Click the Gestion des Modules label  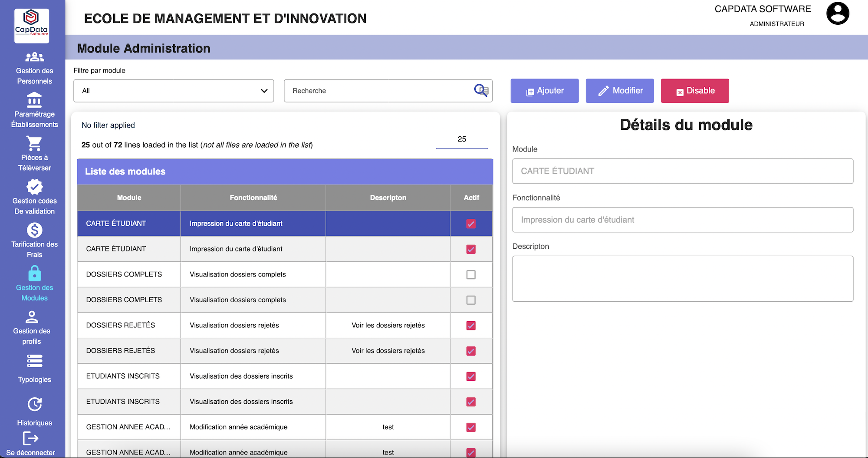(35, 293)
